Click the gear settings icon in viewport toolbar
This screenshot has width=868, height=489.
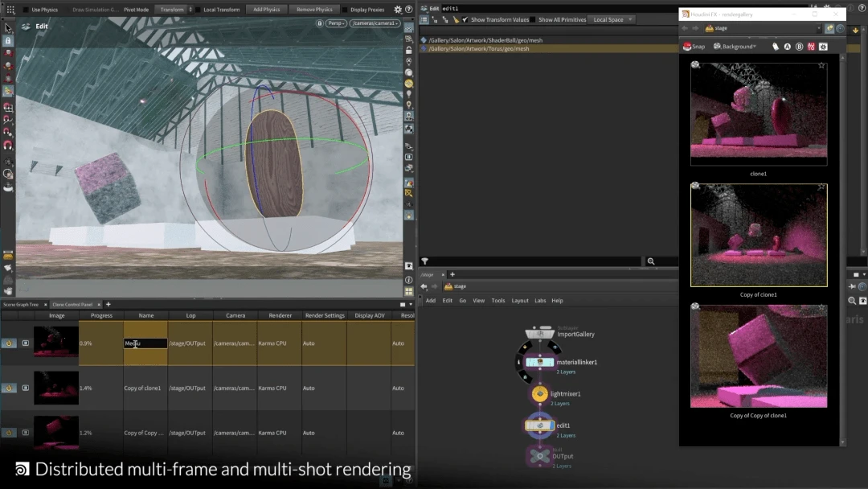point(397,10)
